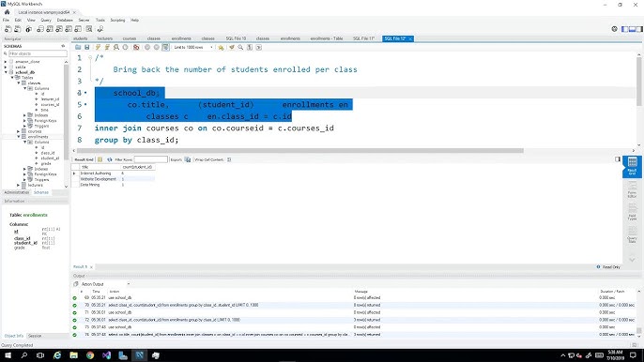Refresh the schemas list icon
The width and height of the screenshot is (644, 362).
point(63,46)
